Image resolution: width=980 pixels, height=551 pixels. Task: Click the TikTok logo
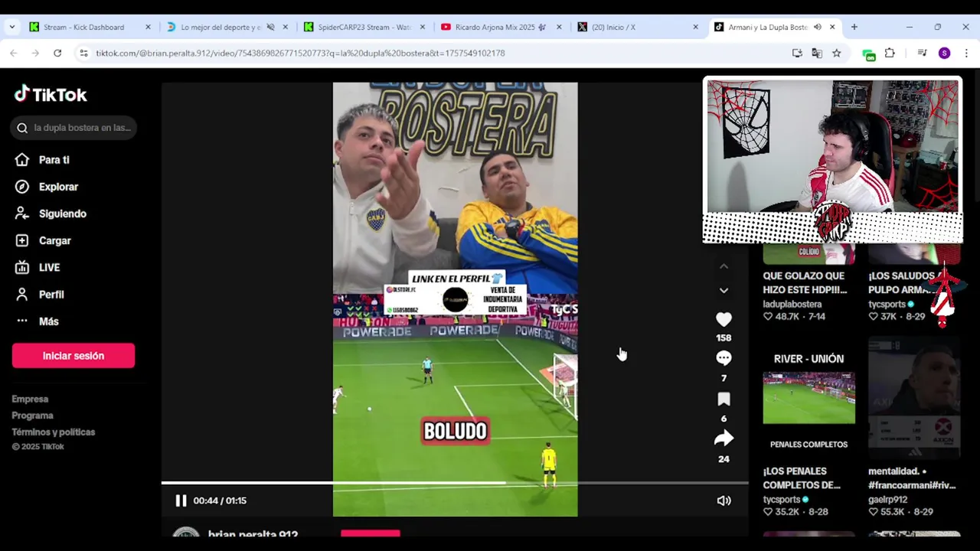(51, 94)
